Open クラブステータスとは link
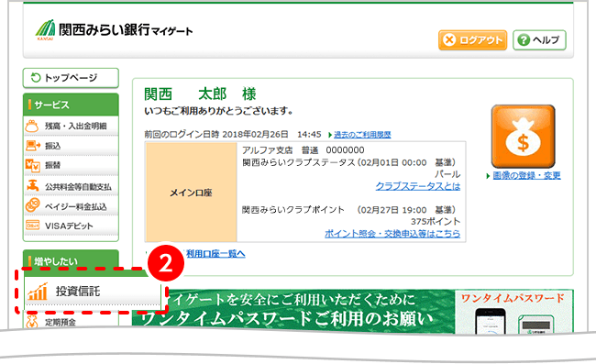 [418, 186]
